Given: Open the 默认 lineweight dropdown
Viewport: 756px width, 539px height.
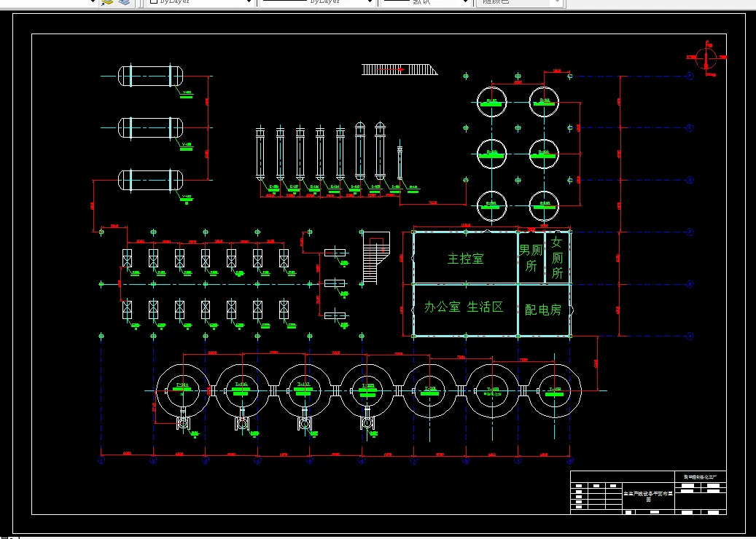Looking at the screenshot, I should pos(425,2).
